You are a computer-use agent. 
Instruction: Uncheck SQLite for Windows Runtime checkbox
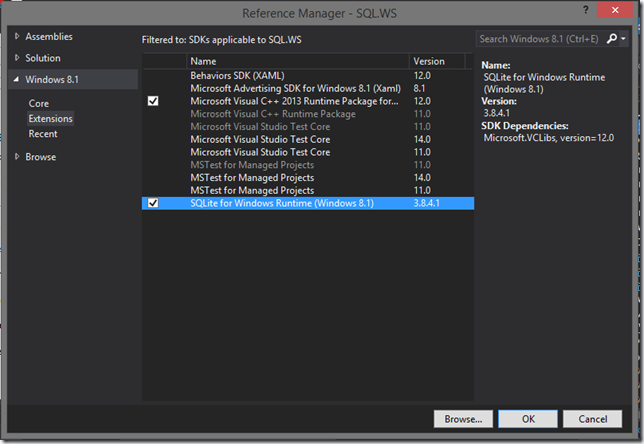[153, 203]
